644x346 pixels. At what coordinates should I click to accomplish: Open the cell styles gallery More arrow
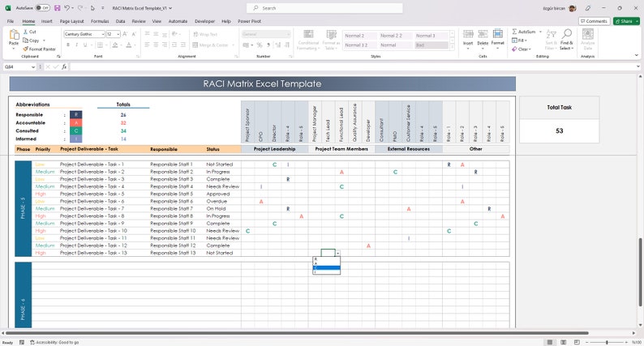[453, 47]
